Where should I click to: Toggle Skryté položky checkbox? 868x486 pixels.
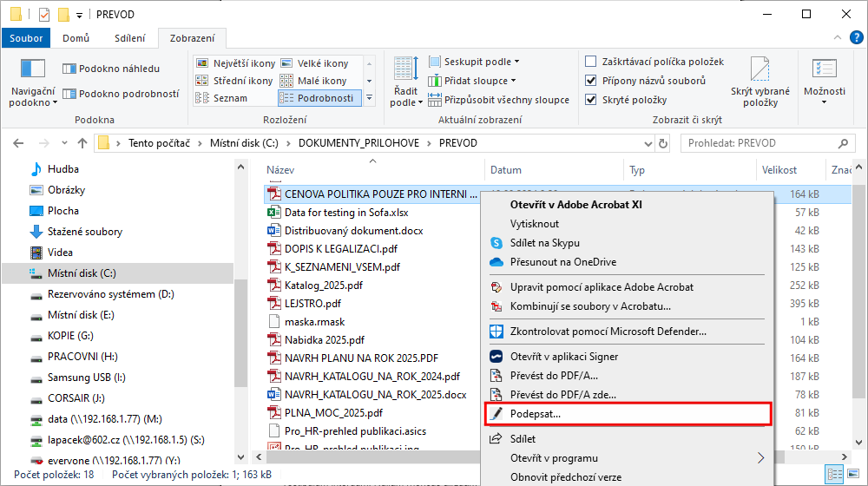591,100
